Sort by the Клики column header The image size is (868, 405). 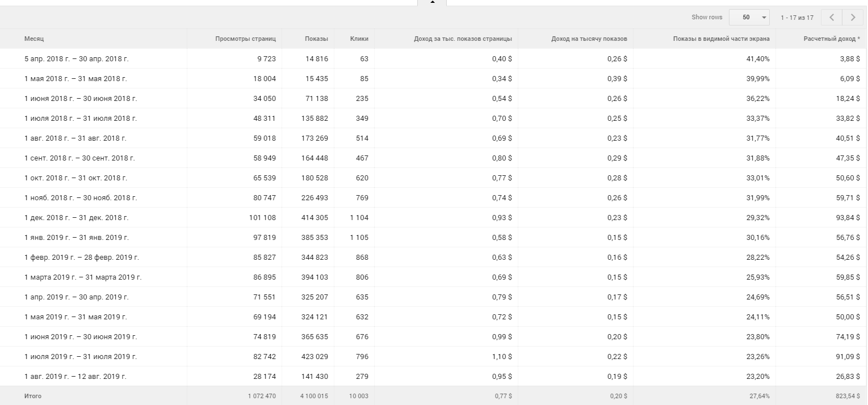pyautogui.click(x=359, y=39)
